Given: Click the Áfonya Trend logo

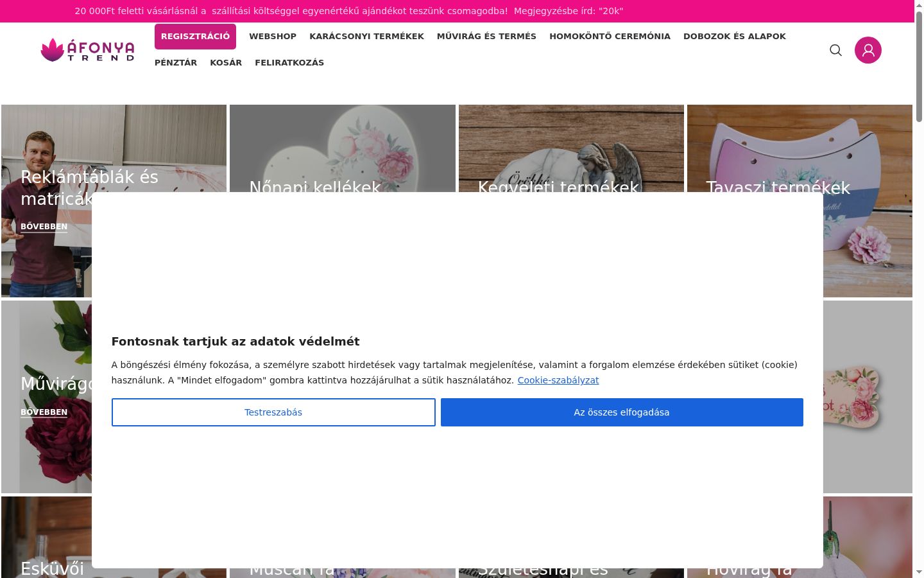Looking at the screenshot, I should pos(87,50).
